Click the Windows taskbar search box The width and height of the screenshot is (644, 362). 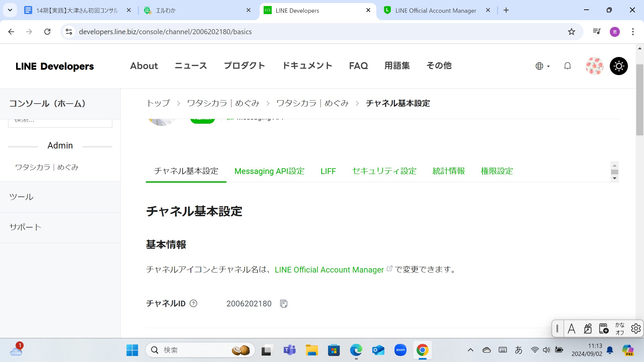click(200, 350)
